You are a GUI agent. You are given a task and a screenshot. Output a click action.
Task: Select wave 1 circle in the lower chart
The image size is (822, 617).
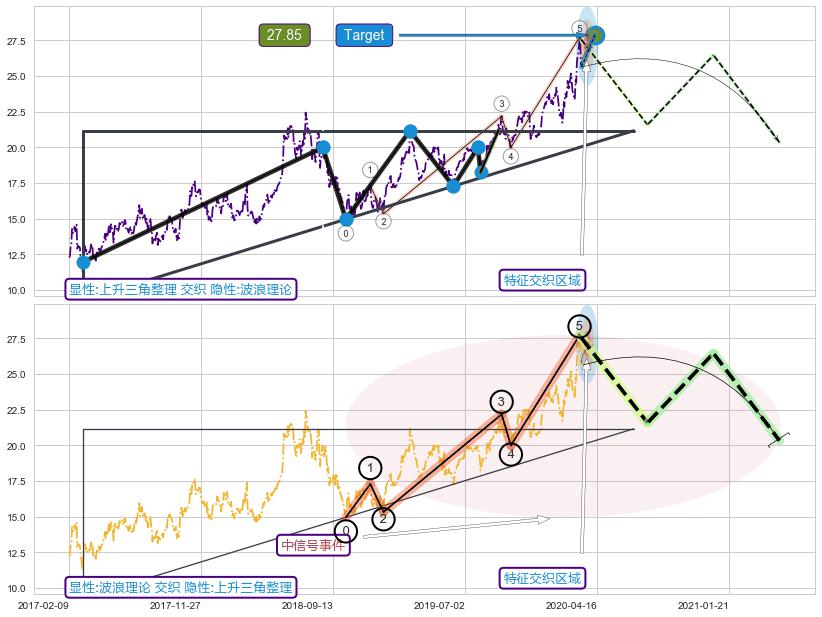click(x=370, y=468)
